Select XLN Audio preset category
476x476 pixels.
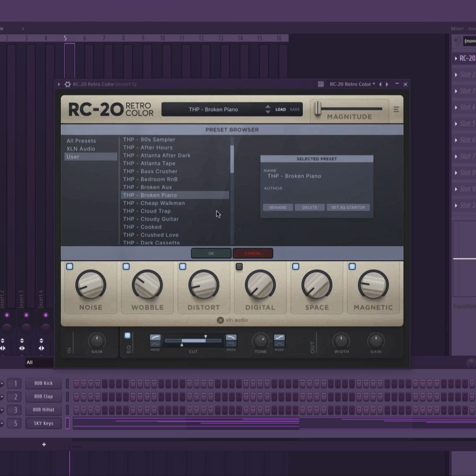(x=81, y=149)
